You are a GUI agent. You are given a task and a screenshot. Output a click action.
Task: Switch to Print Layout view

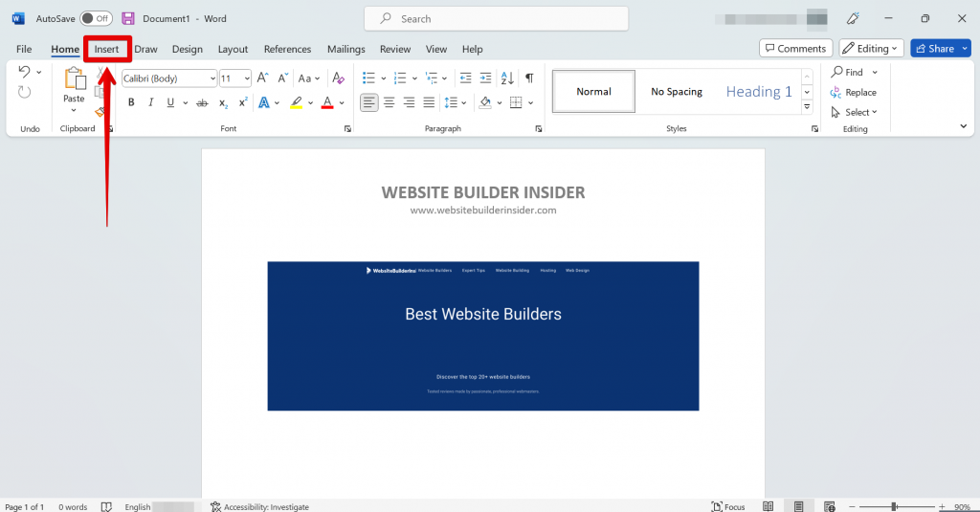pos(799,506)
